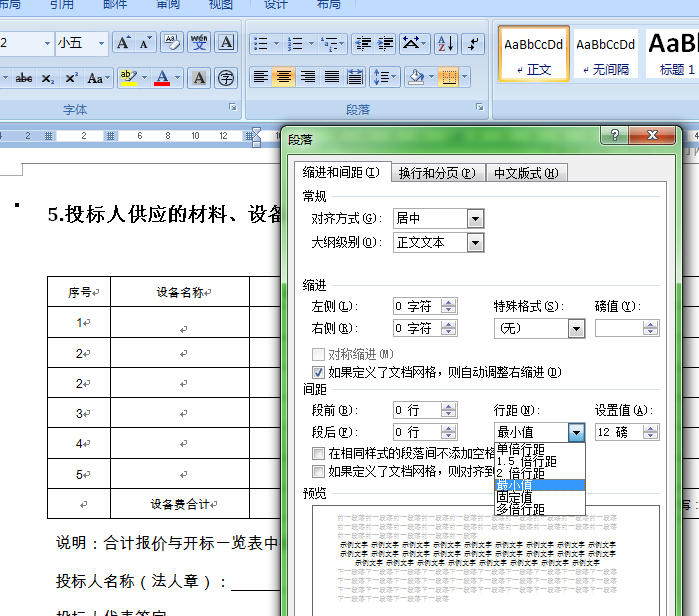Viewport: 699px width, 616px height.
Task: Click the 右侧 indent stepper
Action: point(448,329)
